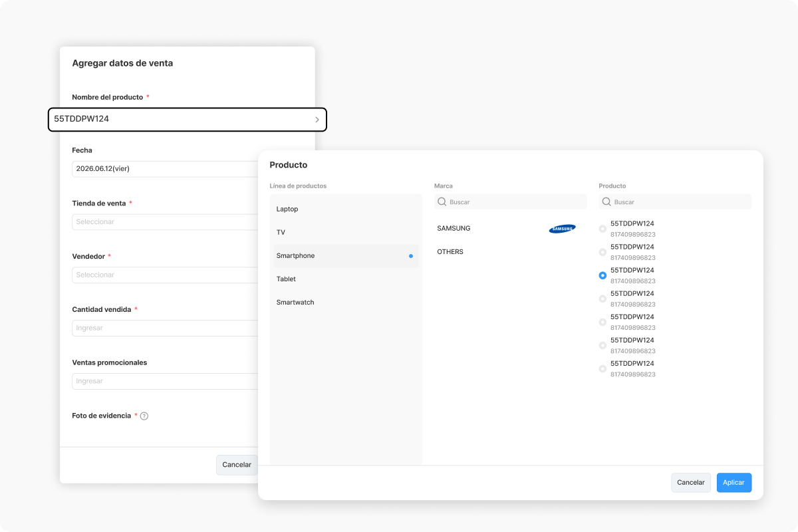Image resolution: width=798 pixels, height=532 pixels.
Task: Click the 'Línea de productos' column header
Action: tap(299, 186)
